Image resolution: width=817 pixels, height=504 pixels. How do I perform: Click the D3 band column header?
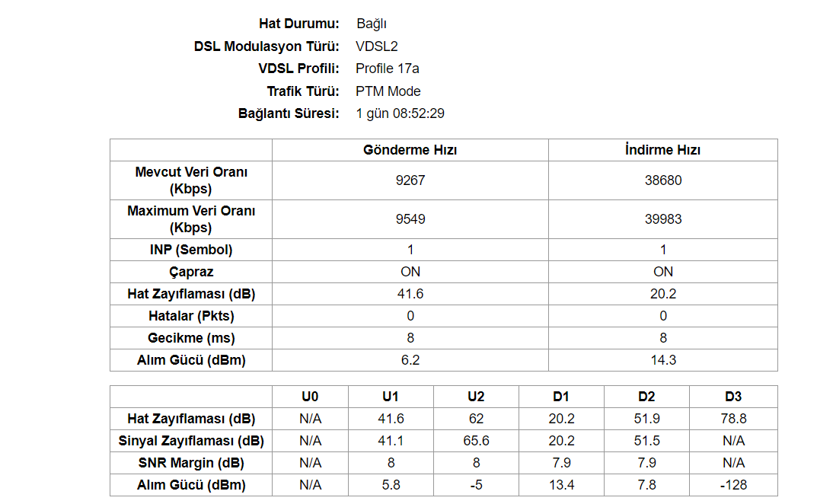click(x=733, y=397)
